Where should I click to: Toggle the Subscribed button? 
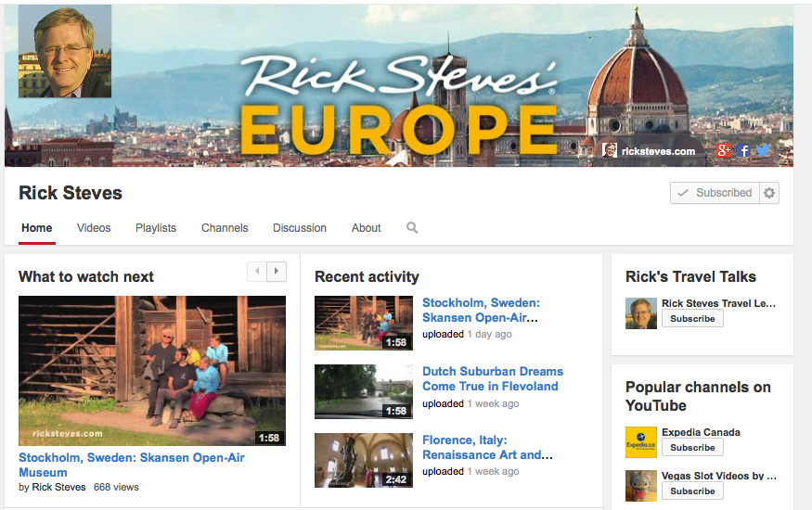pos(715,193)
